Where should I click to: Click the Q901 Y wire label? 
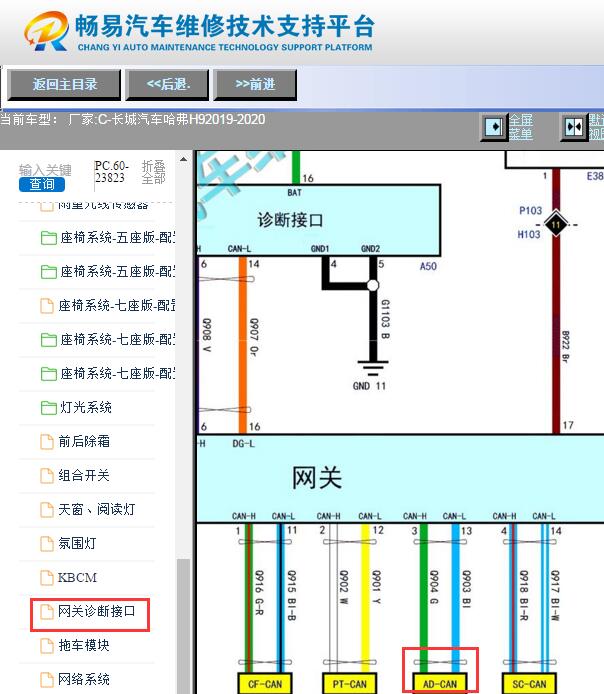tap(376, 587)
